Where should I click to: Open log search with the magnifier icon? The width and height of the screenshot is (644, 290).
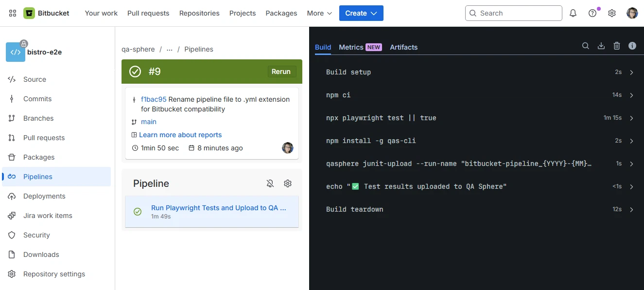coord(585,46)
